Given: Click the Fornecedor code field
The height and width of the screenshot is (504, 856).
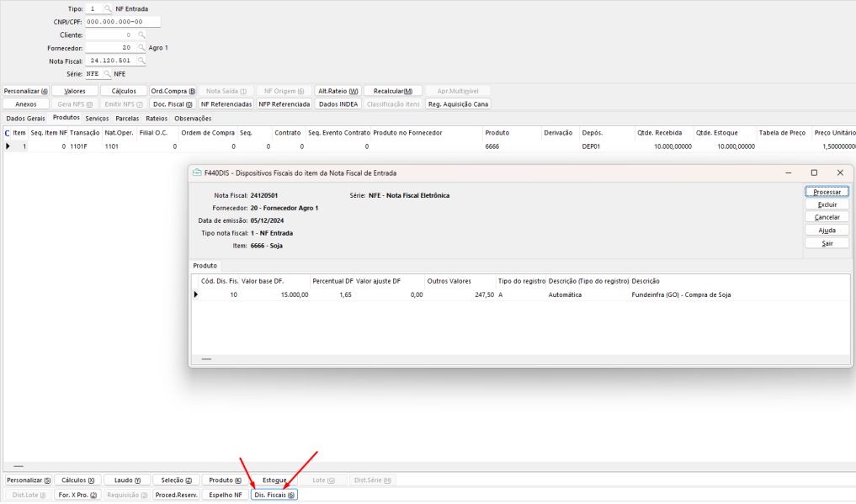Looking at the screenshot, I should (111, 48).
